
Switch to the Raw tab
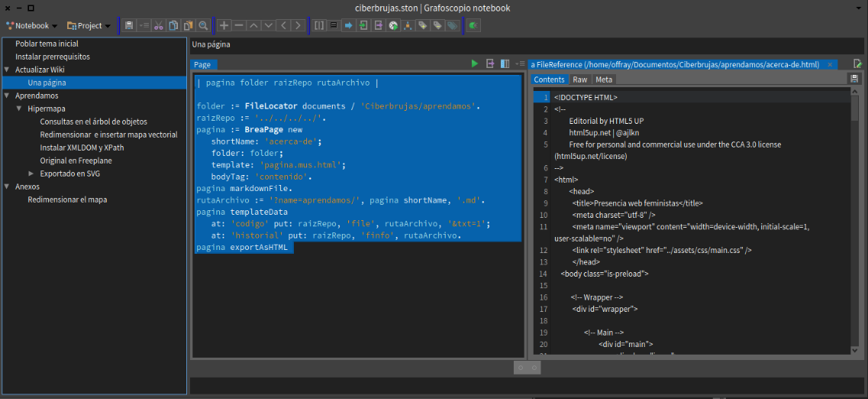tap(580, 79)
